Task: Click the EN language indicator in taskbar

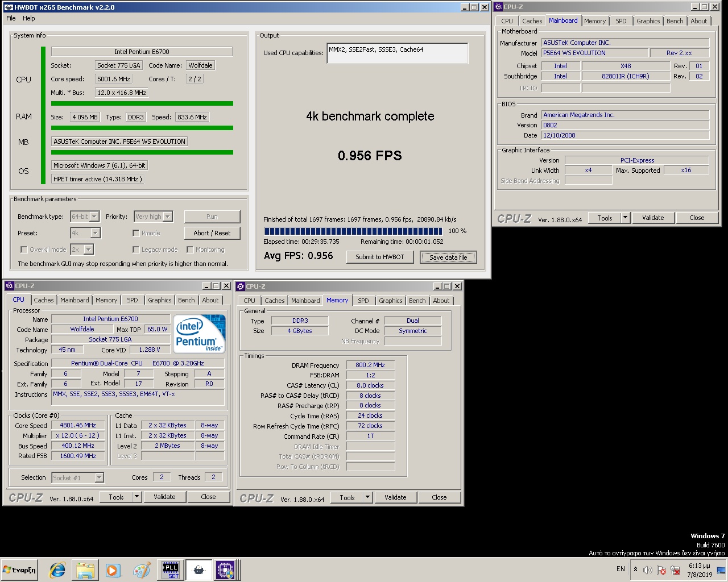Action: 621,569
